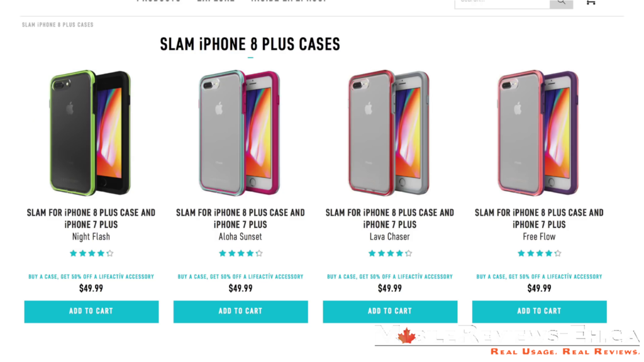644x362 pixels.
Task: Click the Slam iPhone 8 Plus Cases breadcrumb
Action: coord(57,25)
